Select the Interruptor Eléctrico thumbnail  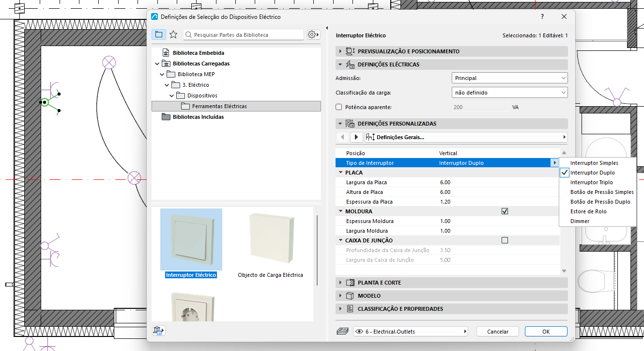coord(191,239)
